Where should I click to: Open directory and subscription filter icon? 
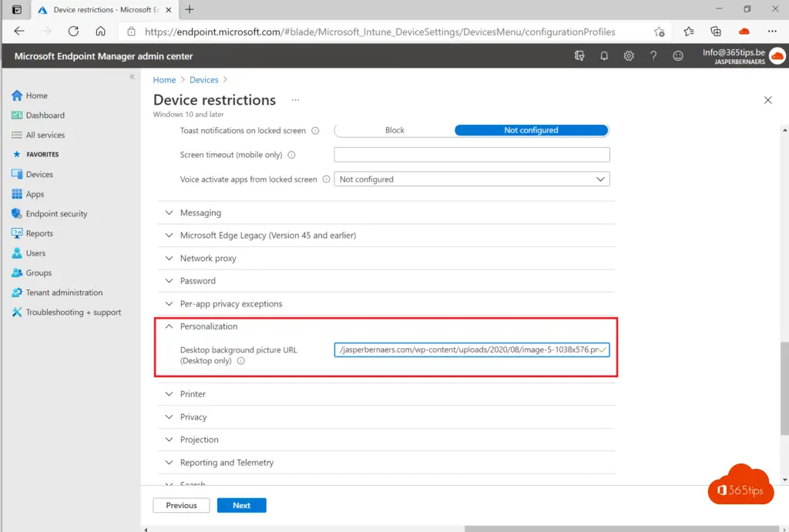coord(579,55)
